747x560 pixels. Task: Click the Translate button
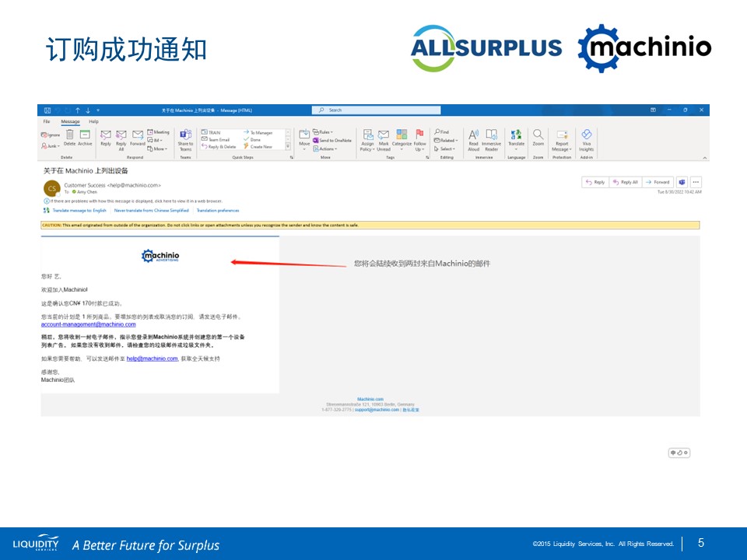coord(517,139)
